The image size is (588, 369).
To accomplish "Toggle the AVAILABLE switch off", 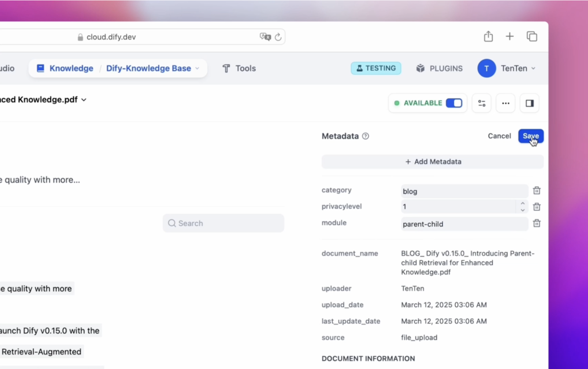I will tap(454, 103).
